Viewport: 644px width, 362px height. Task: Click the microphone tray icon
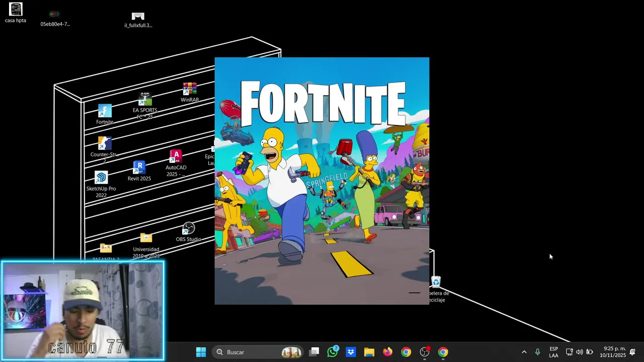537,352
